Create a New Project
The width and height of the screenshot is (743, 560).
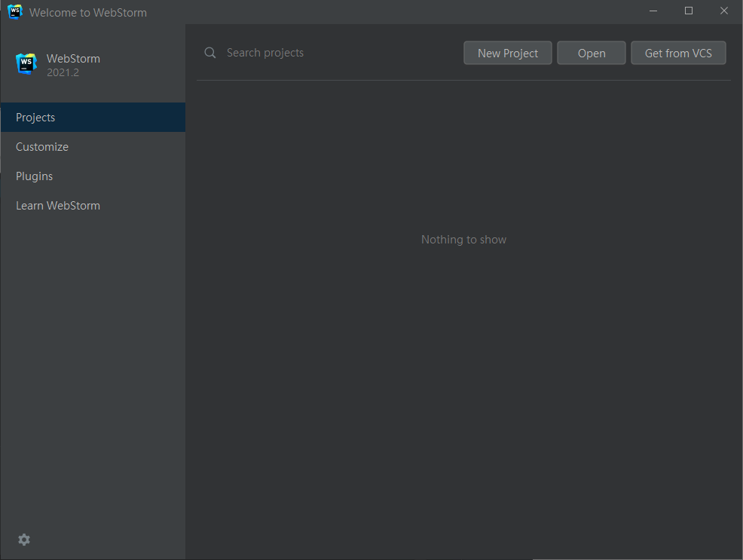coord(507,53)
